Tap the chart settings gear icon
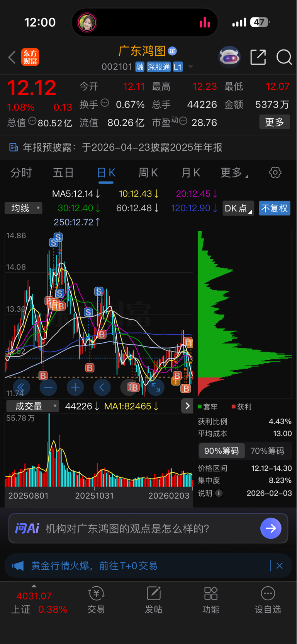 275,173
